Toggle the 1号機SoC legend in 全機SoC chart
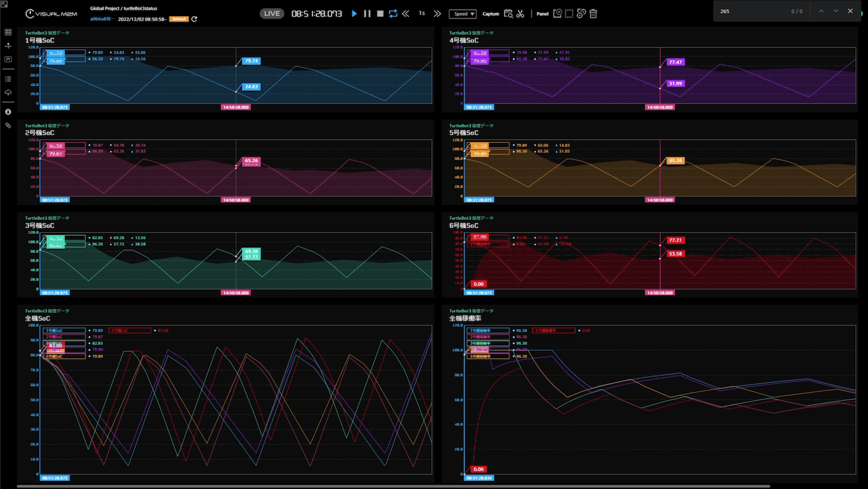Viewport: 868px width, 489px height. click(64, 330)
